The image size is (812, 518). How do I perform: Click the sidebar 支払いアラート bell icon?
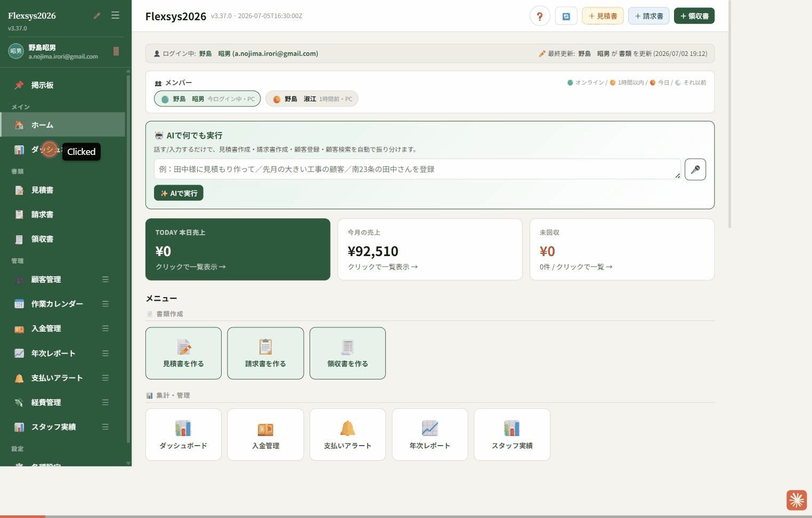pyautogui.click(x=19, y=378)
